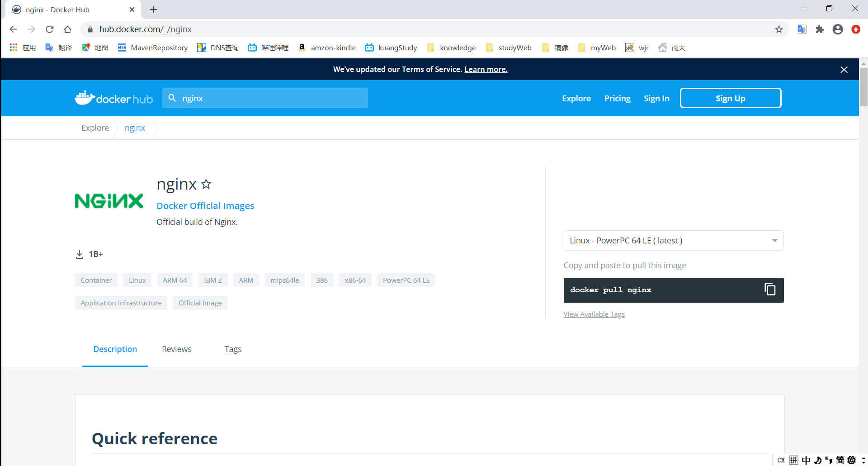Dismiss the Terms of Service banner
This screenshot has width=868, height=466.
(844, 70)
